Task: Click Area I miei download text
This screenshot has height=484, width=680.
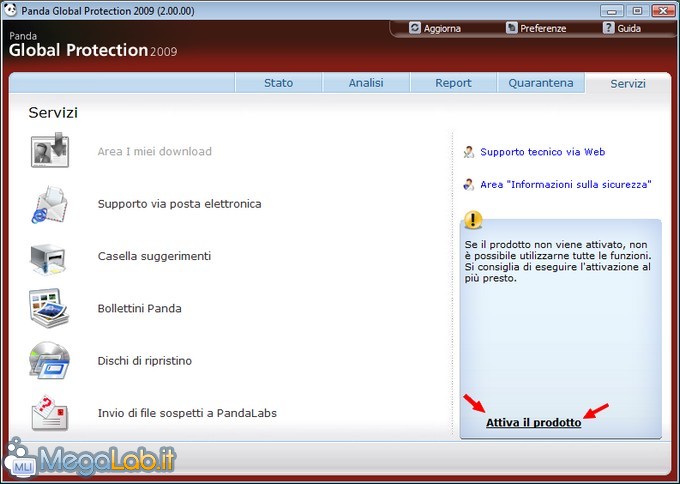Action: pyautogui.click(x=155, y=151)
